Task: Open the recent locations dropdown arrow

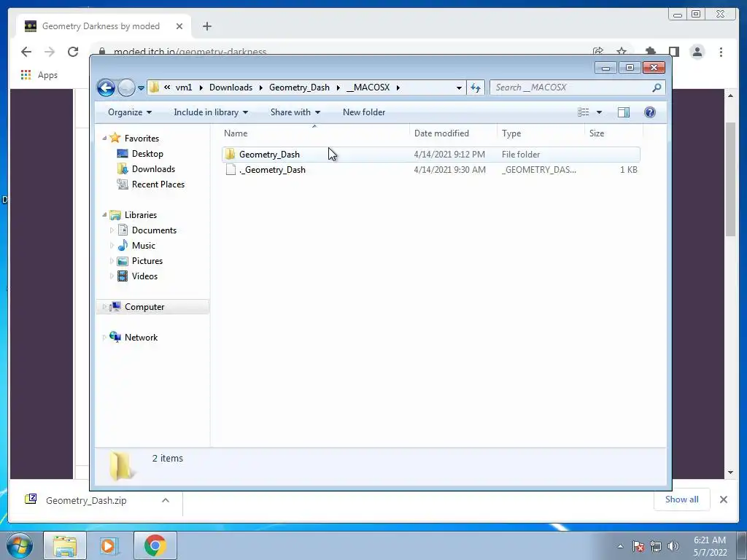Action: coord(141,87)
